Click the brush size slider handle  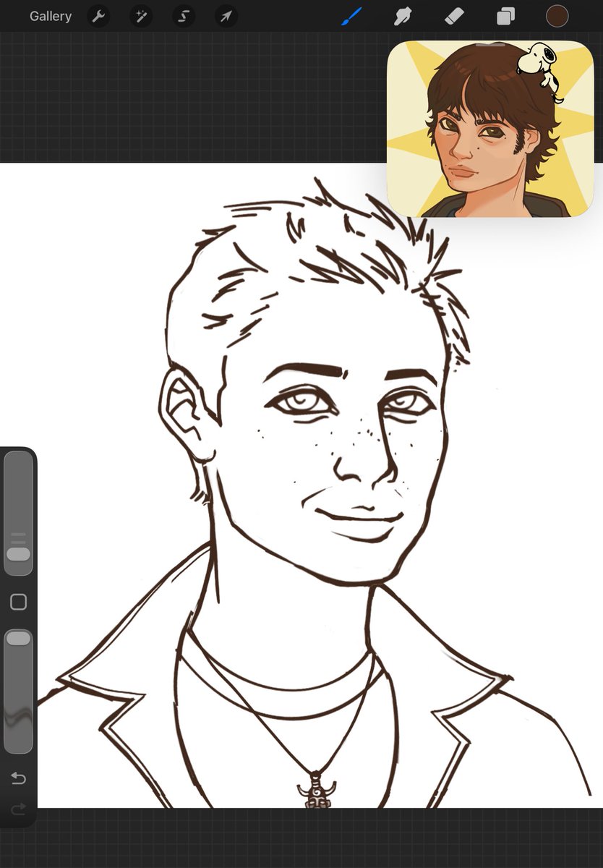[x=18, y=554]
